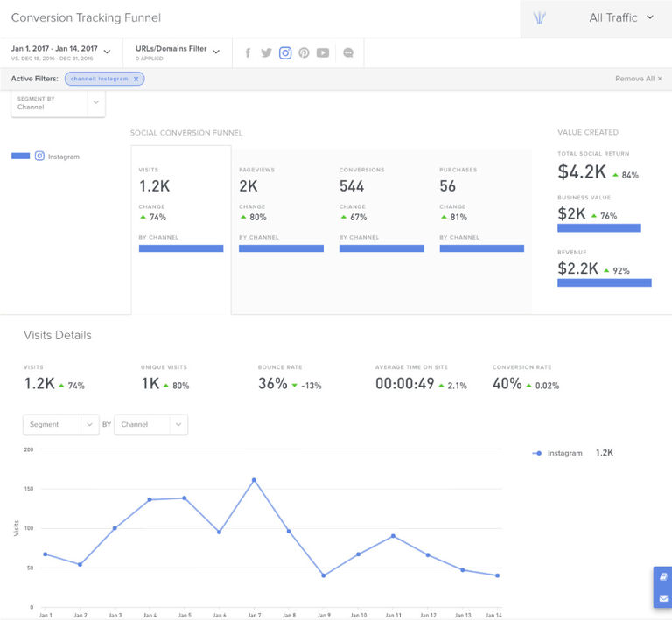The width and height of the screenshot is (672, 620).
Task: Open the All Traffic dropdown
Action: tap(621, 18)
